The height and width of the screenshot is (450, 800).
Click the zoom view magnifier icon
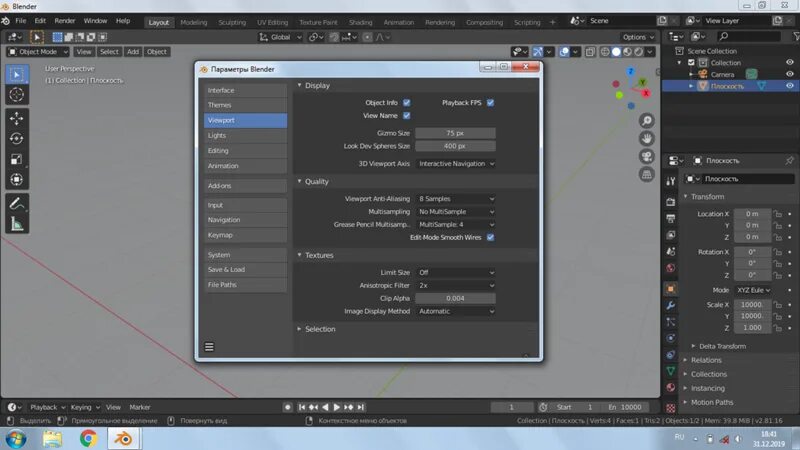646,121
